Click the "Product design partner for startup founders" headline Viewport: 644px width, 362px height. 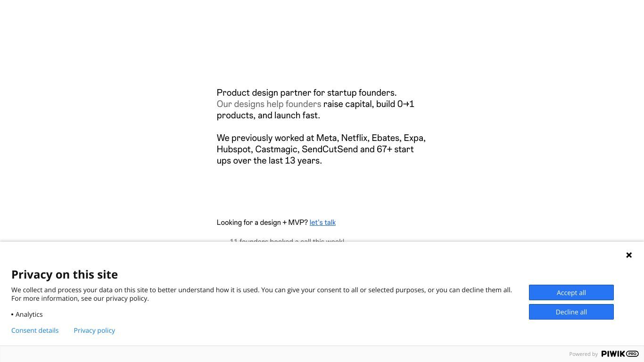tap(306, 93)
